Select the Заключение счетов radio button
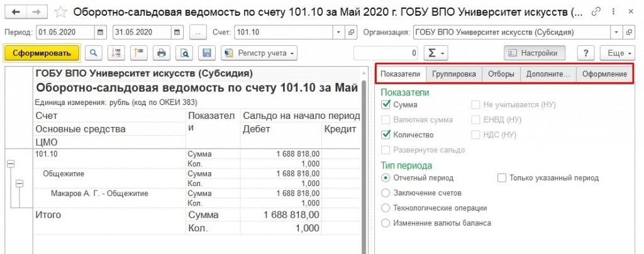This screenshot has width=644, height=254. coord(386,193)
